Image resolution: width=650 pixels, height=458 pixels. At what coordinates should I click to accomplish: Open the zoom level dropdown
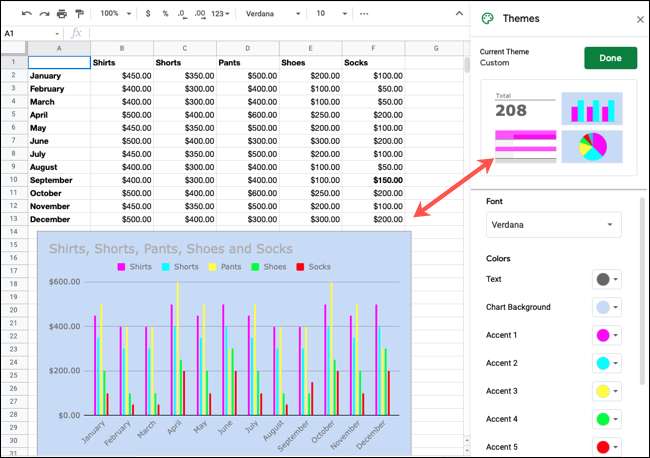pyautogui.click(x=117, y=14)
